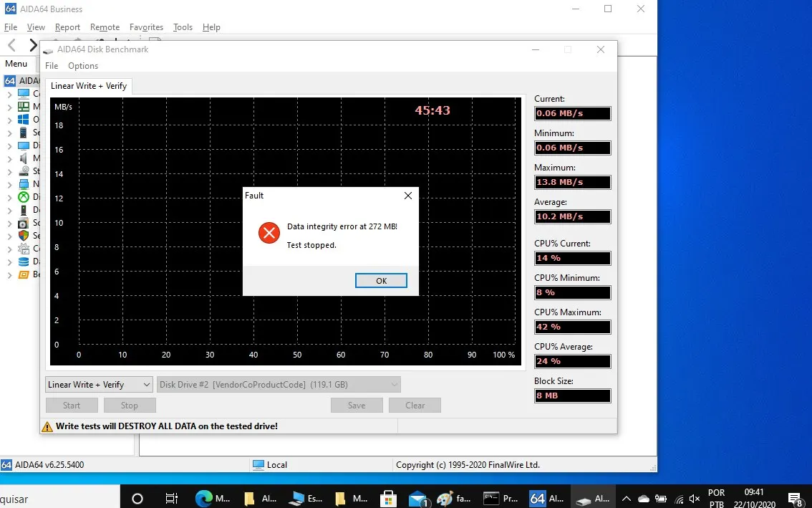Click the Average 10.2 MB/s readout
The width and height of the screenshot is (812, 508).
(x=572, y=216)
